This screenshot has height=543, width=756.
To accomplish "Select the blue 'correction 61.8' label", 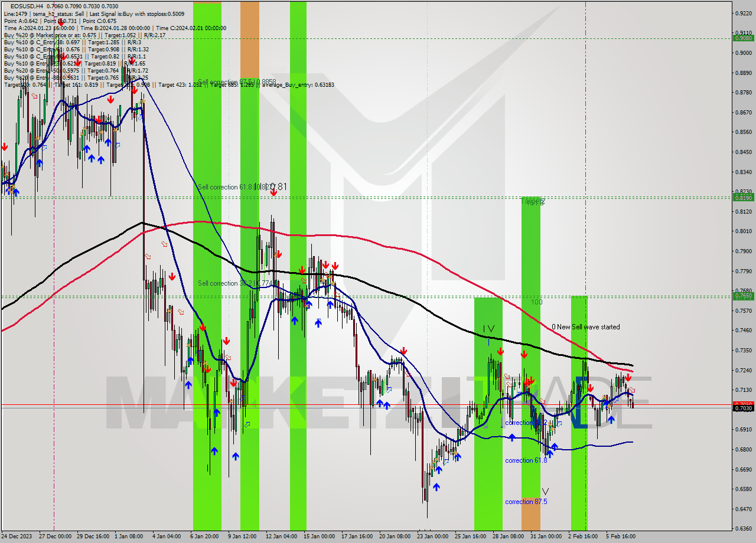I will coord(526,460).
